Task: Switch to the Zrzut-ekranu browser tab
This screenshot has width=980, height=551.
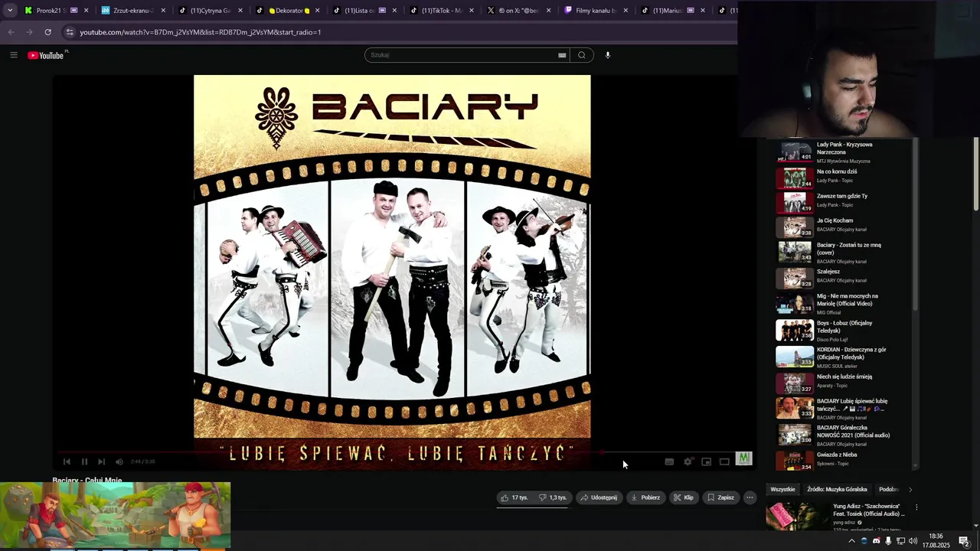Action: tap(132, 11)
